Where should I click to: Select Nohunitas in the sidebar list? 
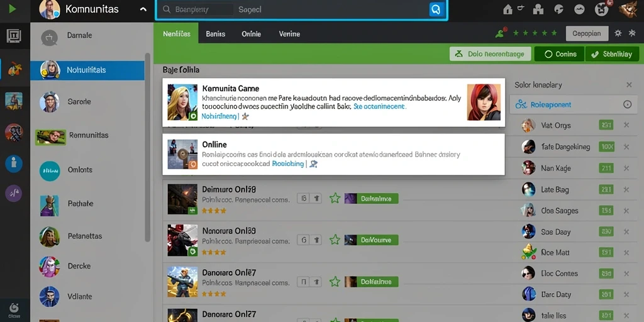[87, 70]
